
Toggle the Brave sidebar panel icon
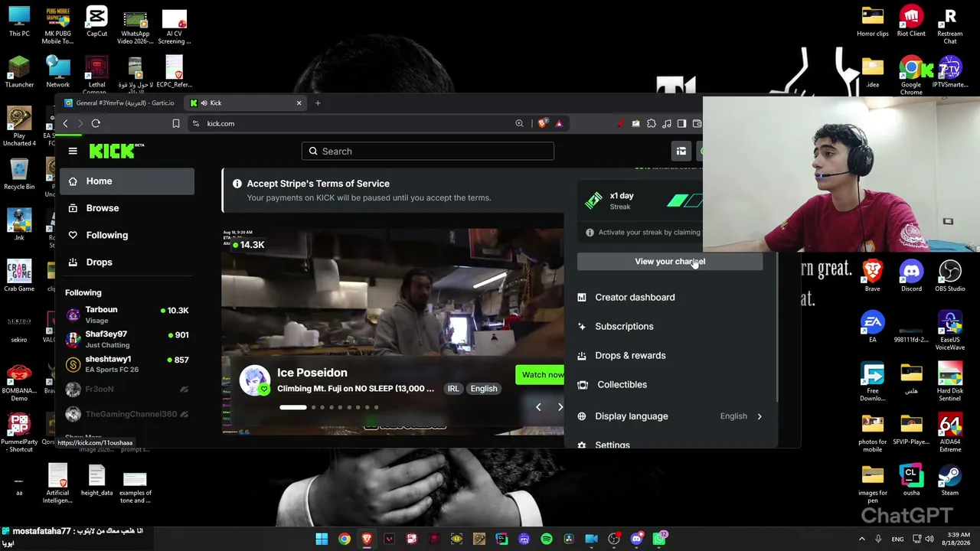pos(681,123)
